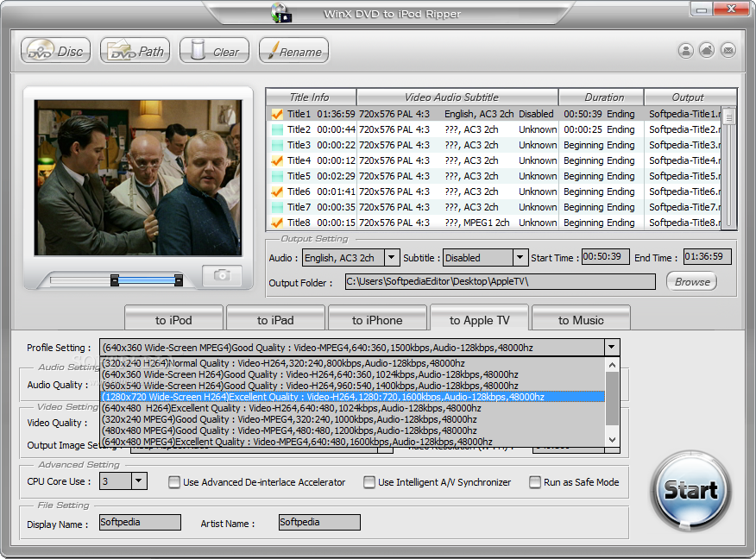Image resolution: width=756 pixels, height=559 pixels.
Task: Enable Use Intelligent A/V Synchronizer
Action: point(369,482)
